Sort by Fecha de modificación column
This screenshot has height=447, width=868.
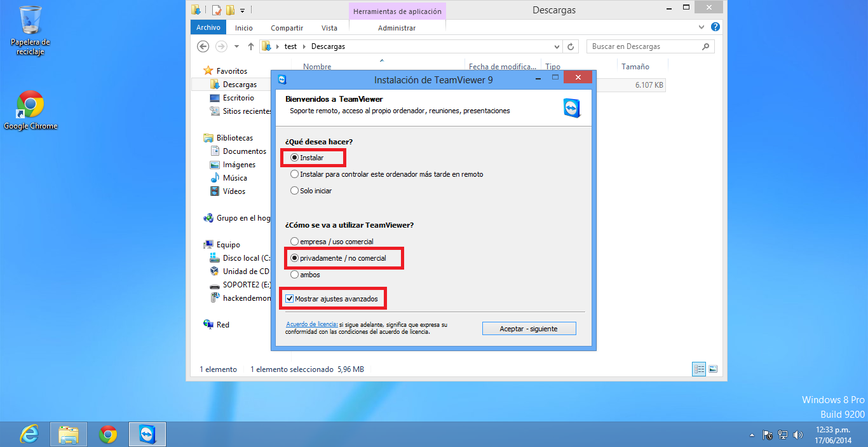tap(502, 66)
